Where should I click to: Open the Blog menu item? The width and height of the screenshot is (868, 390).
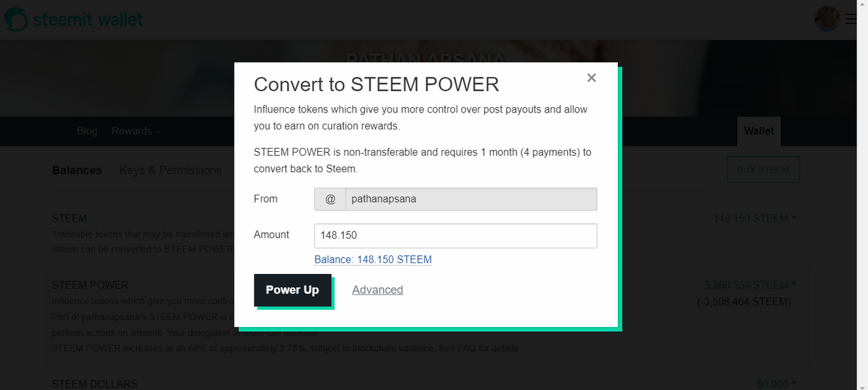tap(87, 131)
